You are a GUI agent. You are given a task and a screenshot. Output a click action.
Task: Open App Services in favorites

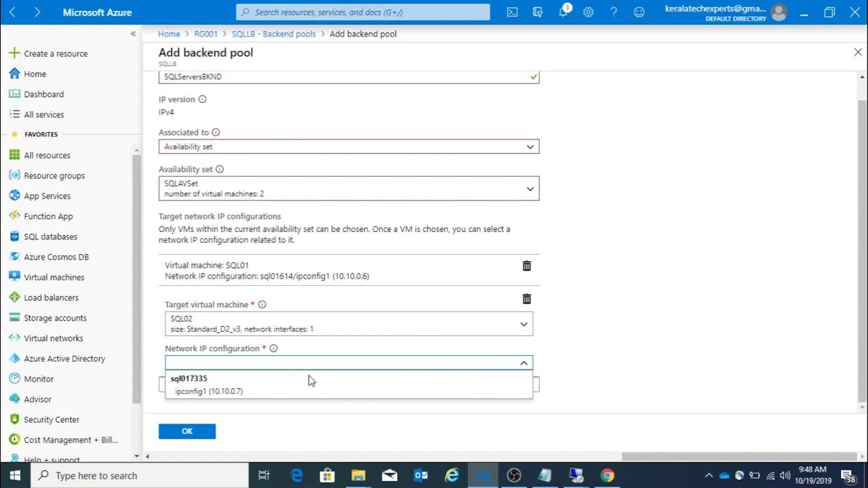pyautogui.click(x=47, y=196)
